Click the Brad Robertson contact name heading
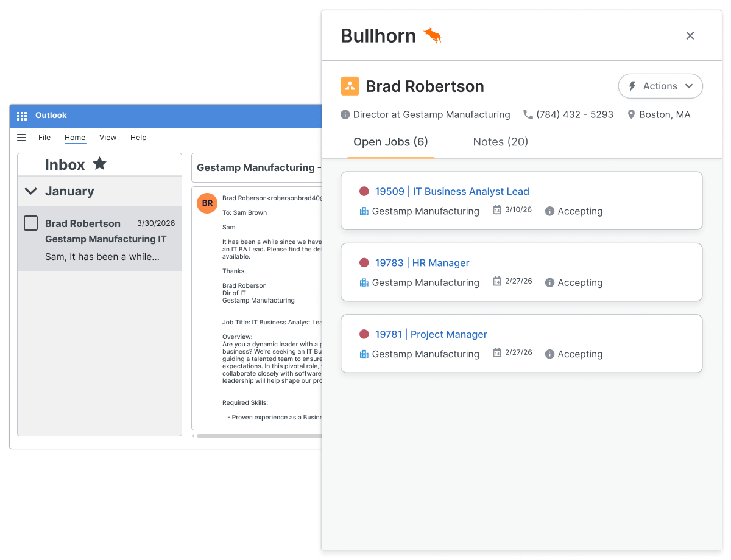 click(x=425, y=86)
